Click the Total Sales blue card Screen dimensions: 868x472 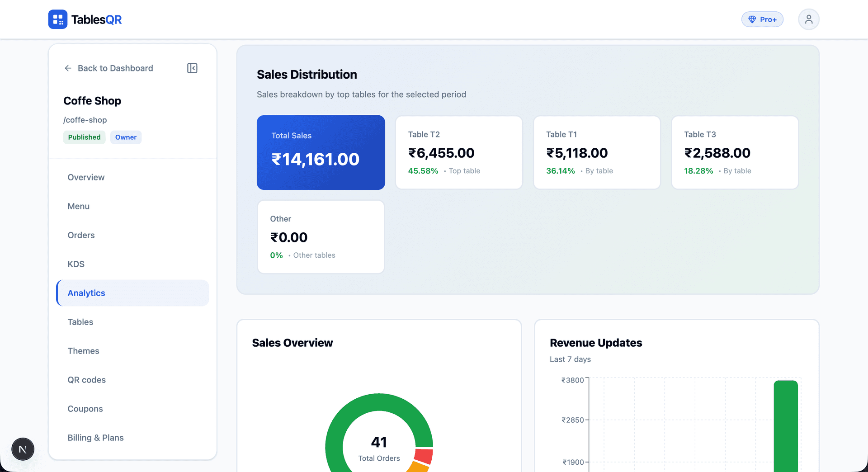[x=321, y=152]
